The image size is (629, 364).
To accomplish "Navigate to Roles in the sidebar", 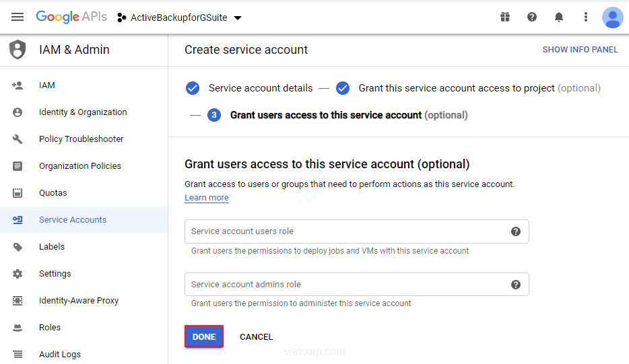I will pyautogui.click(x=50, y=328).
